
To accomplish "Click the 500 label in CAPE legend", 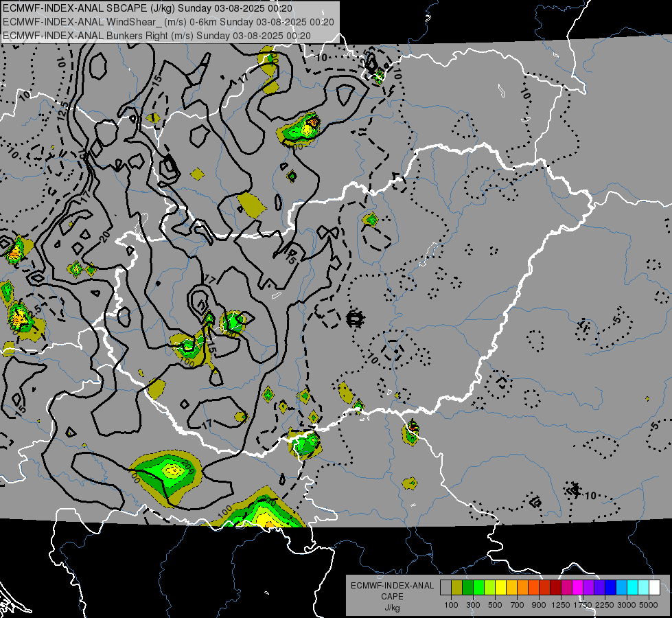I will (495, 605).
